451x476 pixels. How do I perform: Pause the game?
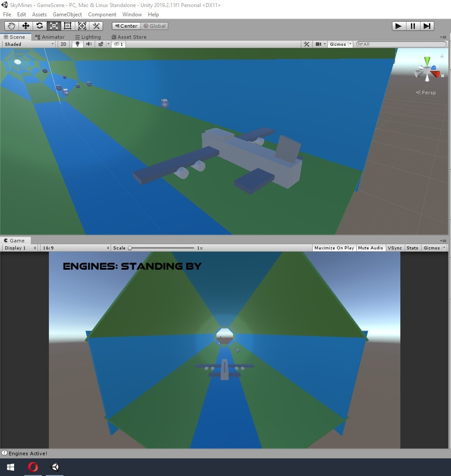pos(413,26)
